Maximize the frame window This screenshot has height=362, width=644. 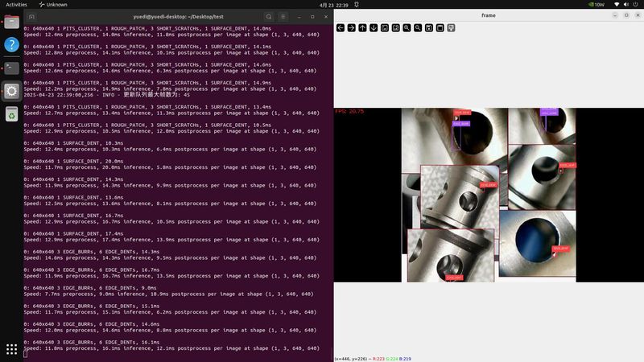tap(626, 15)
